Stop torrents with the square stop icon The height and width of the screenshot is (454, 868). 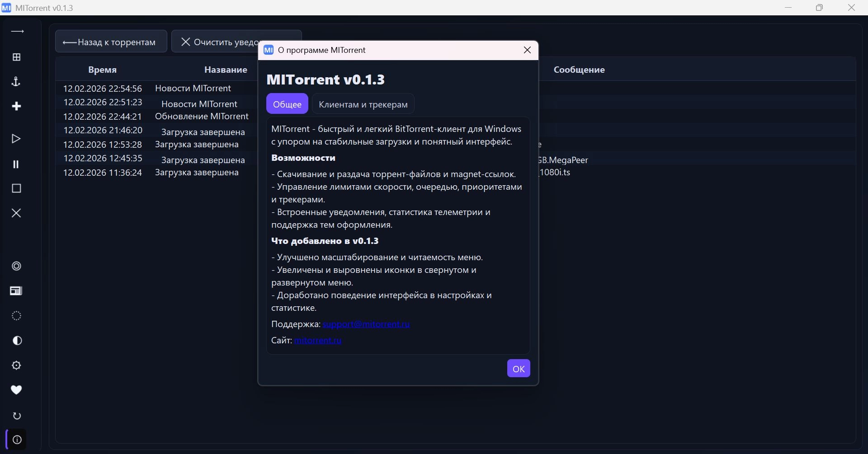16,188
